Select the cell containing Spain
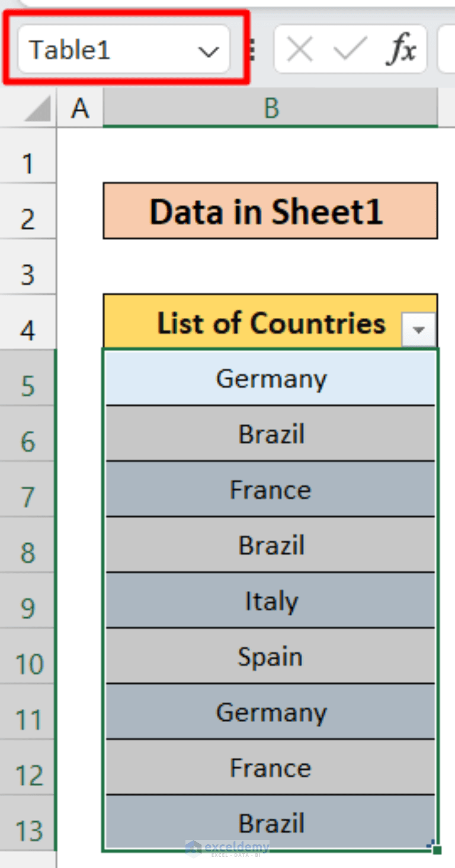455x868 pixels. 271,656
